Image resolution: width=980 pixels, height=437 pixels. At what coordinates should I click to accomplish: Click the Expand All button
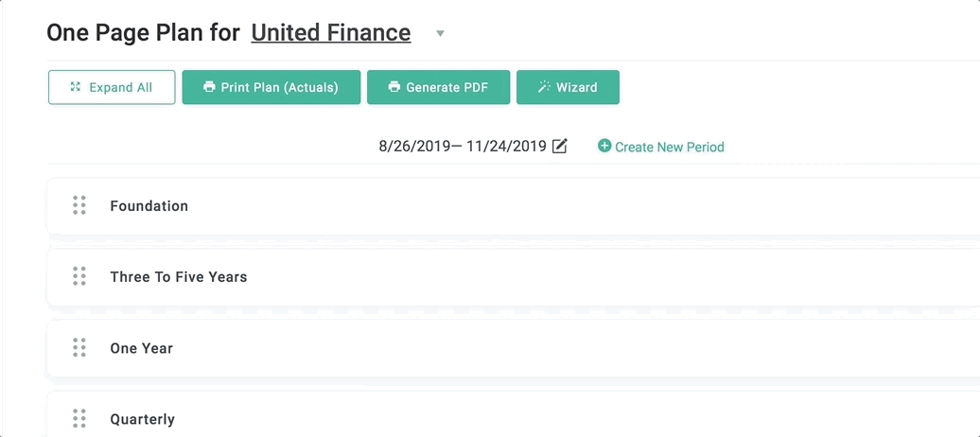point(112,87)
